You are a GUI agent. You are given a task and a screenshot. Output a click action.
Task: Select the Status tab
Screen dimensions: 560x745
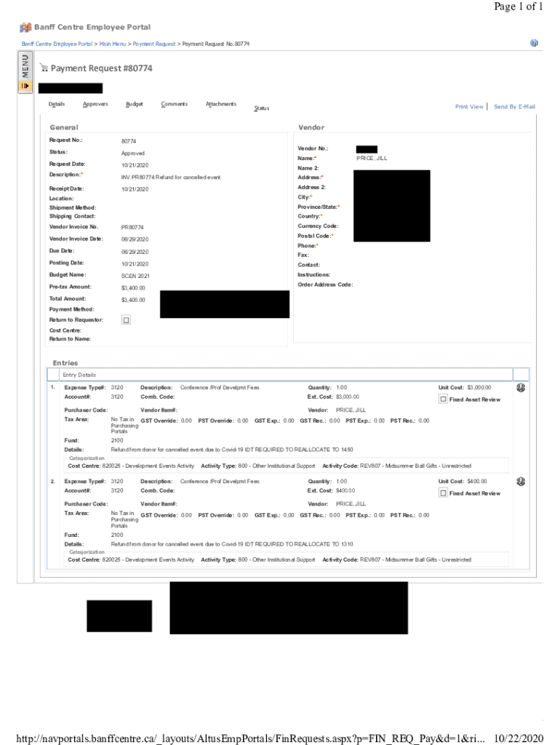click(x=261, y=108)
